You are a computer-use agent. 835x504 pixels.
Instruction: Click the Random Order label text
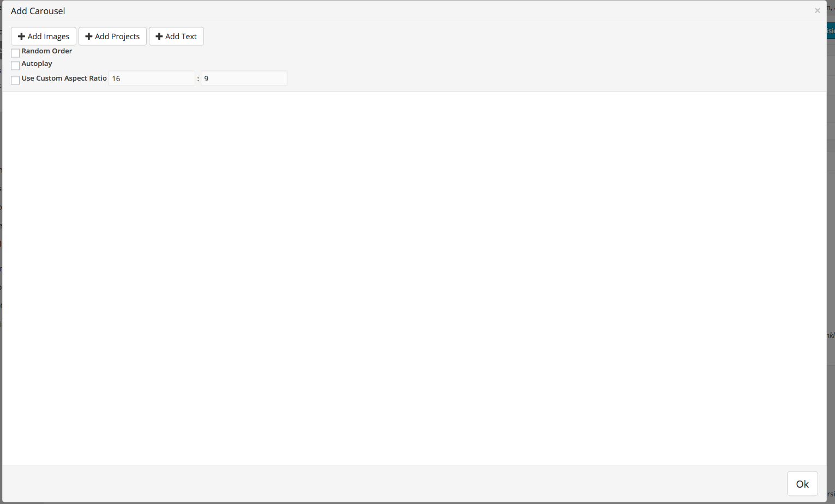[47, 51]
